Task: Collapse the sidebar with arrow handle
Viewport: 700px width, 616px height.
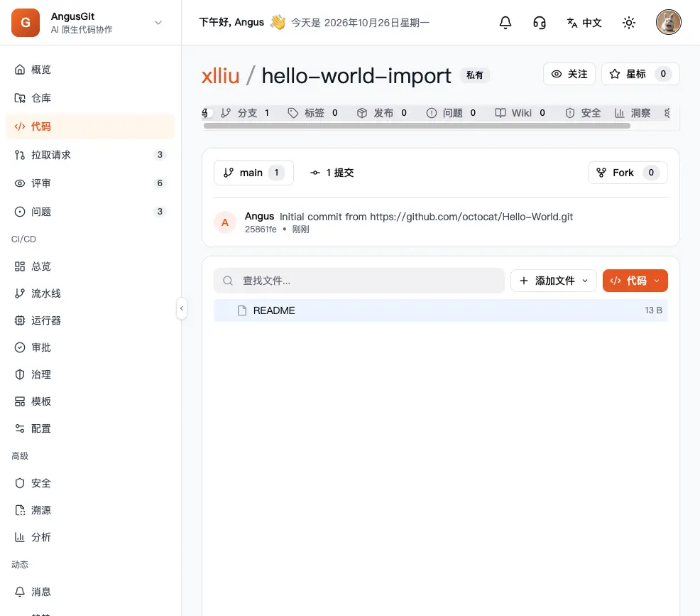Action: 181,308
